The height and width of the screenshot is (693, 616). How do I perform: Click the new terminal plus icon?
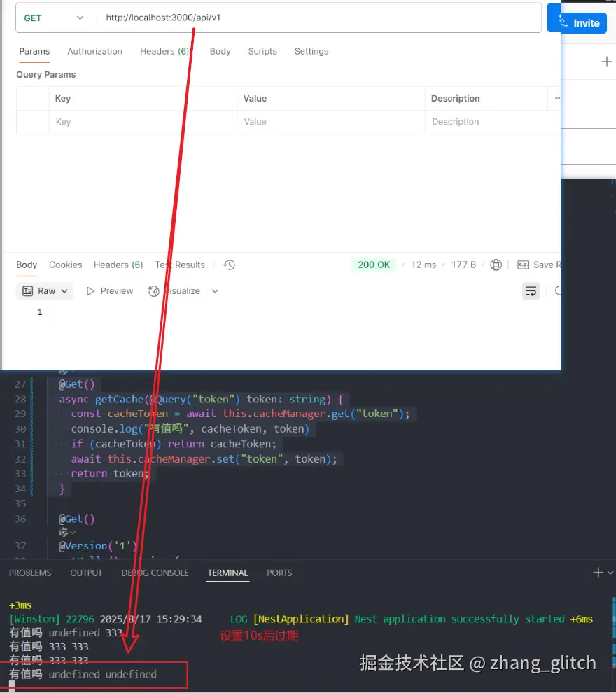598,573
